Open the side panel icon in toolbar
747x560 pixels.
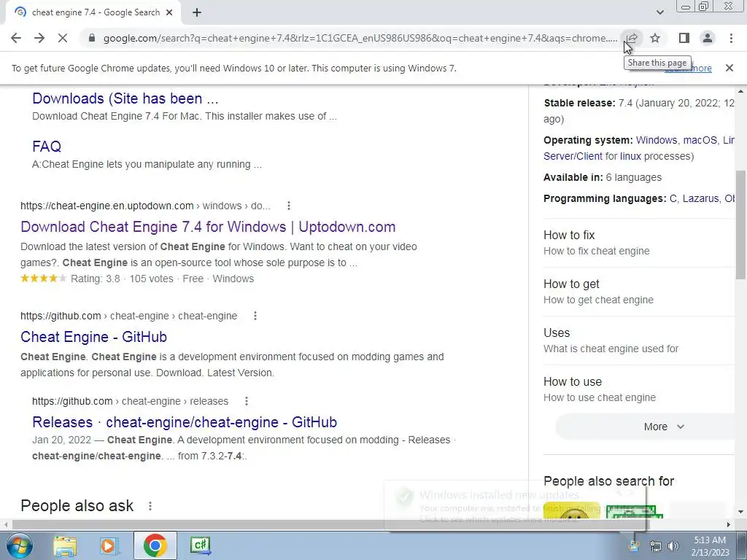684,38
